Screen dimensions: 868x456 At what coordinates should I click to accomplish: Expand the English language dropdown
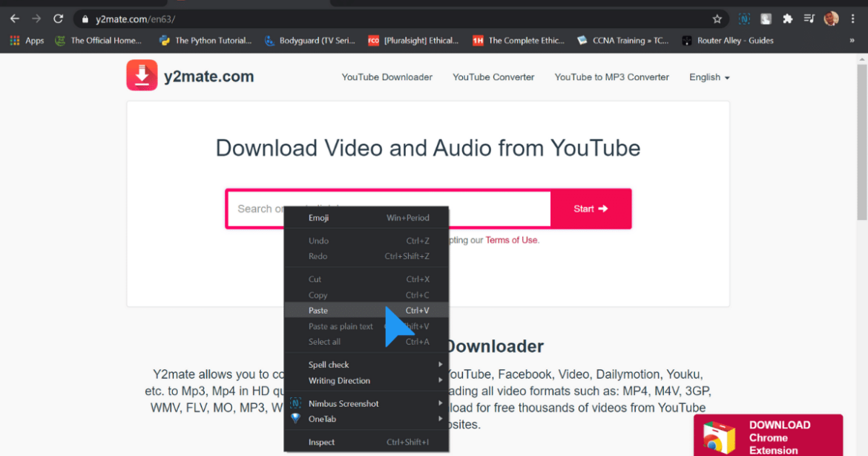click(709, 77)
